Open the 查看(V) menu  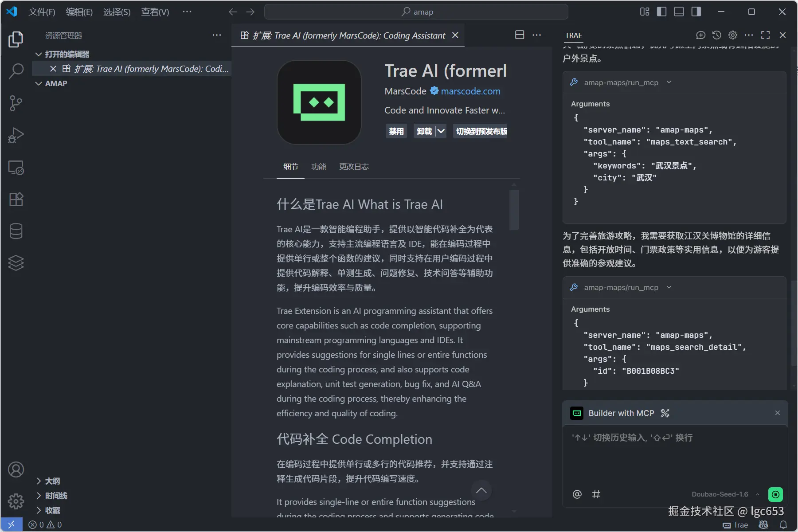click(155, 12)
